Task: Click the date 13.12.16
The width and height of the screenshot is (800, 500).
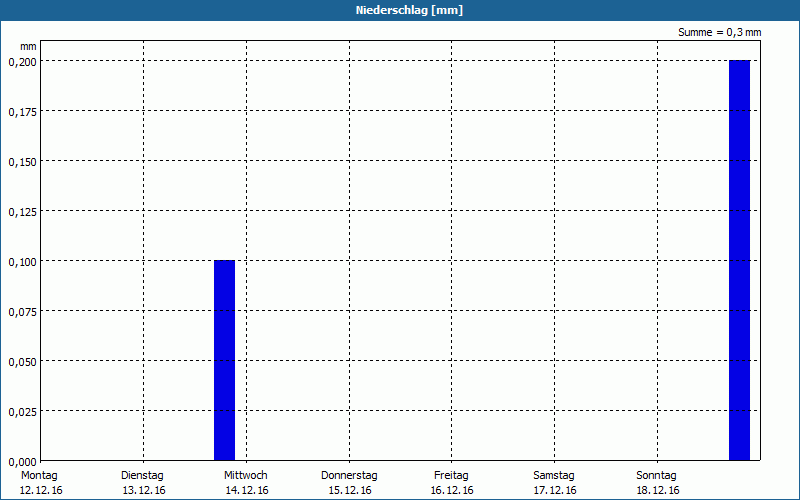Action: click(144, 490)
